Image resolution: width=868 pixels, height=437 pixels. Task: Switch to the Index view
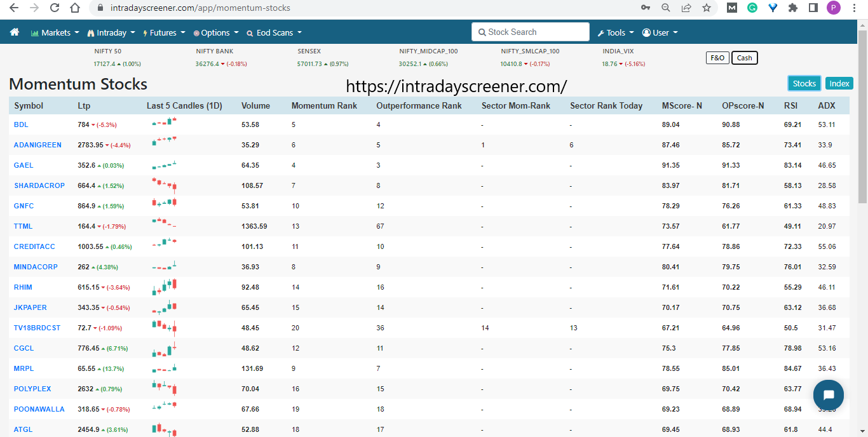(x=839, y=83)
